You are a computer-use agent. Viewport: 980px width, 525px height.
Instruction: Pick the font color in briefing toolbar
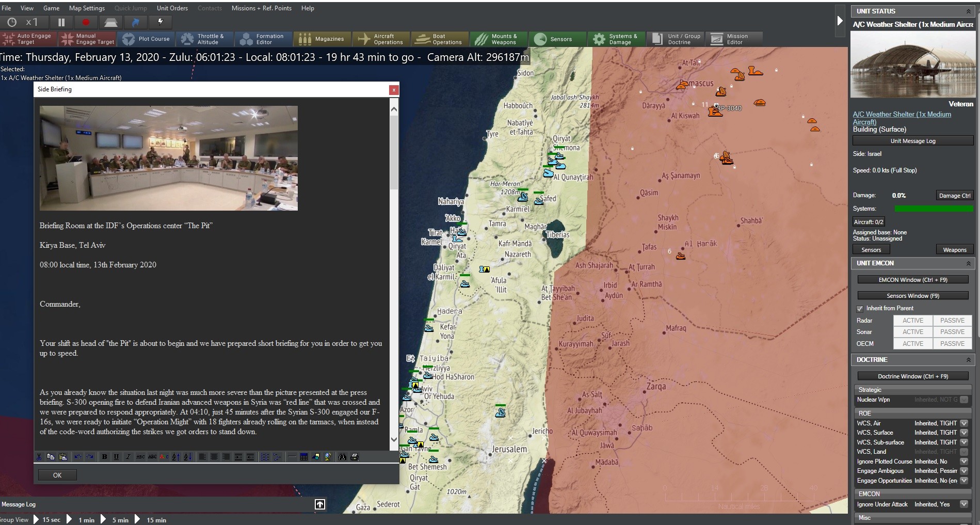pos(164,457)
